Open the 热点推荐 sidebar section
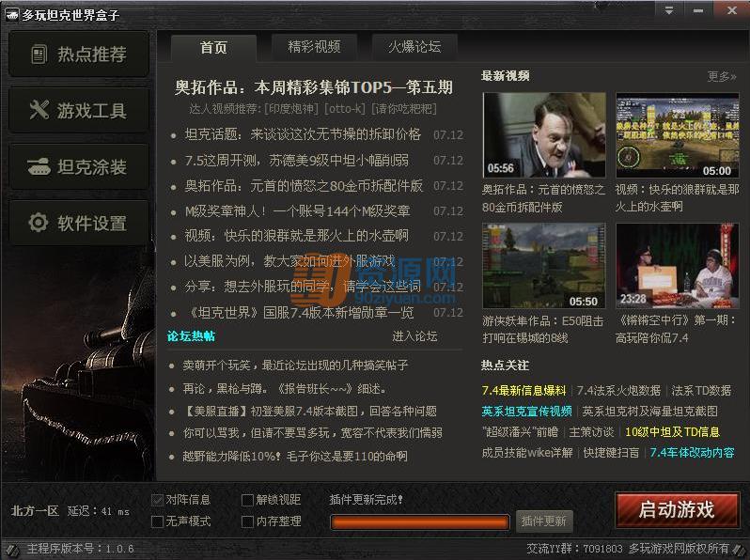The height and width of the screenshot is (560, 750). coord(78,54)
